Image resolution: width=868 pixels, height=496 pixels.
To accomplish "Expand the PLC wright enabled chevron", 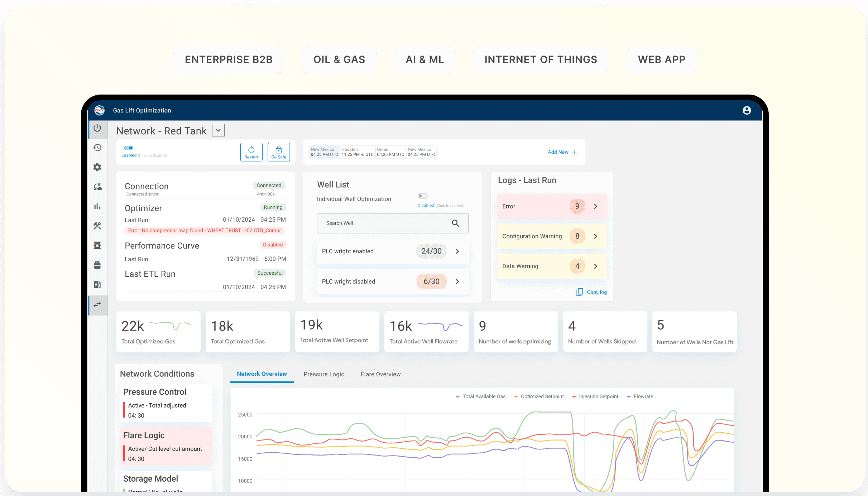I will tap(457, 251).
